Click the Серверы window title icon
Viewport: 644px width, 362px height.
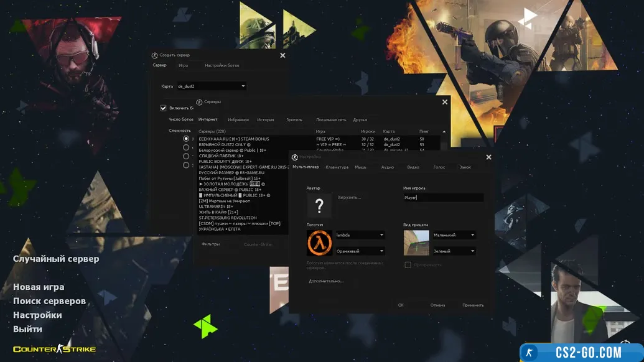[x=200, y=101]
